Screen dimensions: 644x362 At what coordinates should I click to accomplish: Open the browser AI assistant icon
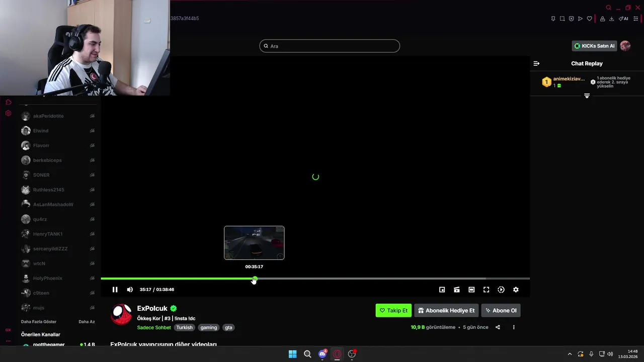click(x=623, y=19)
